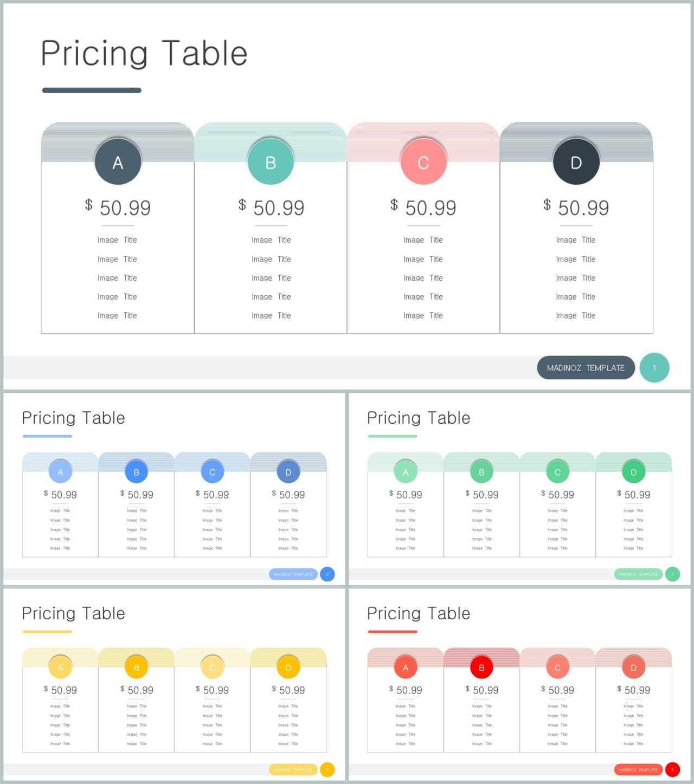Screen dimensions: 694x784
Task: Click the dark underline bar below main title
Action: [92, 90]
